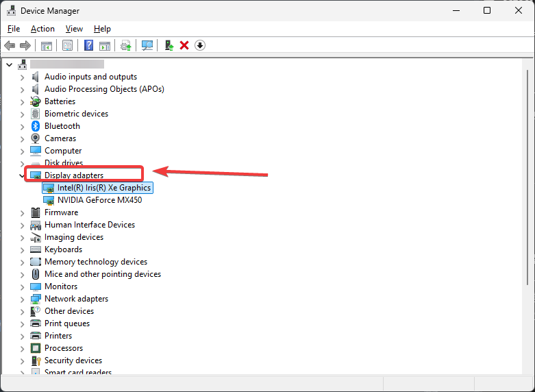Viewport: 535px width, 392px height.
Task: Click the Biometric devices fingerprint icon
Action: 36,114
